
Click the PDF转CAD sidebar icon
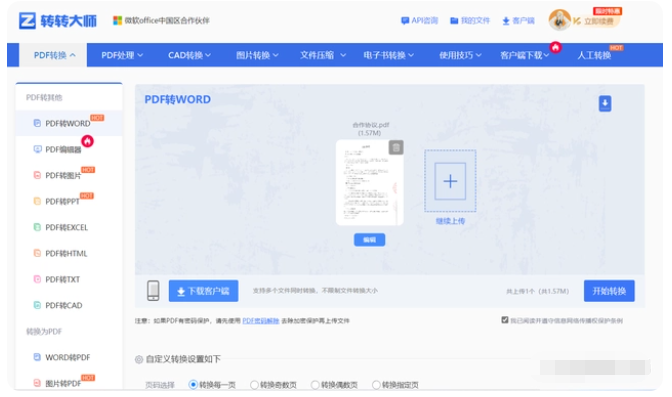coord(37,305)
